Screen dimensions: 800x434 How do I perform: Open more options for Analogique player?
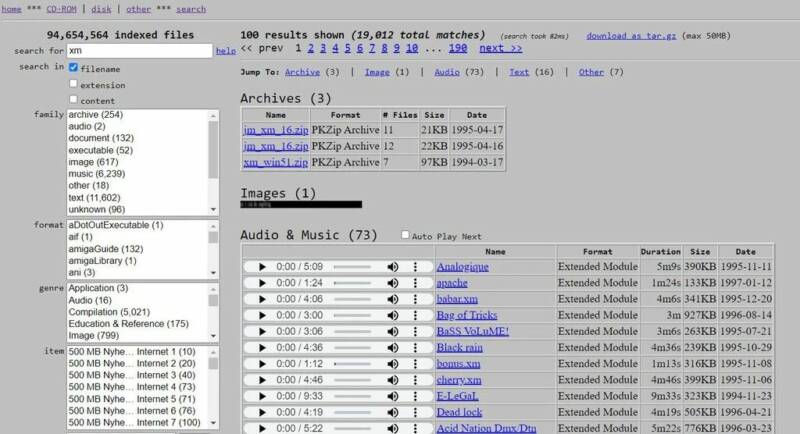pos(415,267)
